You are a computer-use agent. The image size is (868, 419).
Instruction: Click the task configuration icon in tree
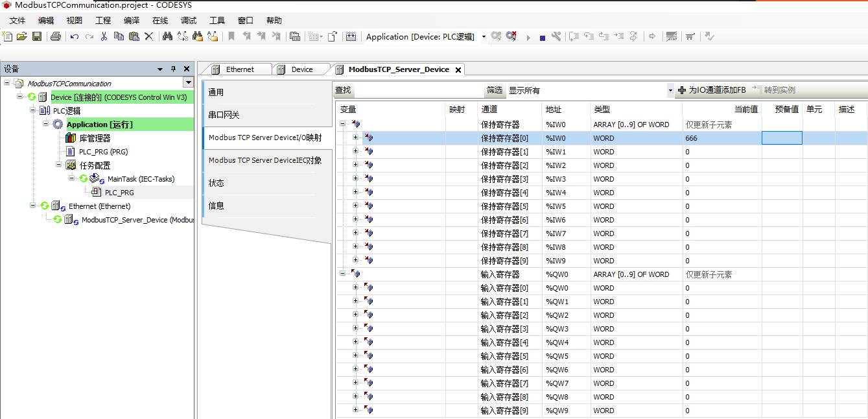(71, 165)
